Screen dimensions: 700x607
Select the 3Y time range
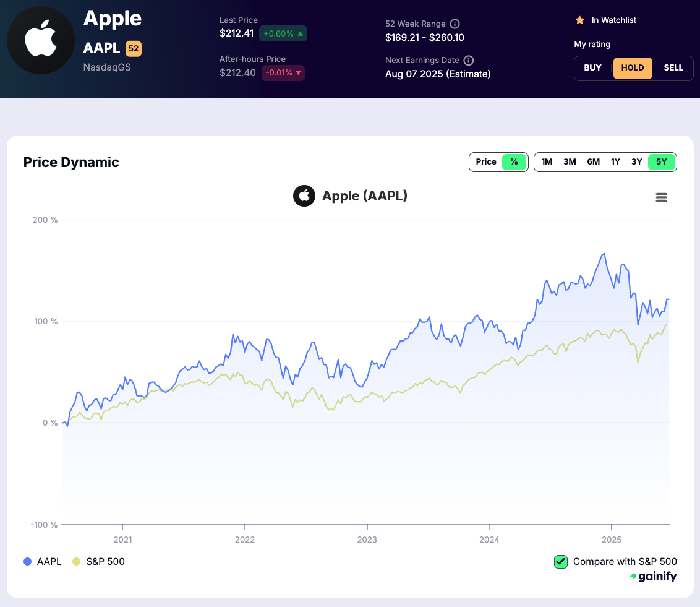coord(636,161)
